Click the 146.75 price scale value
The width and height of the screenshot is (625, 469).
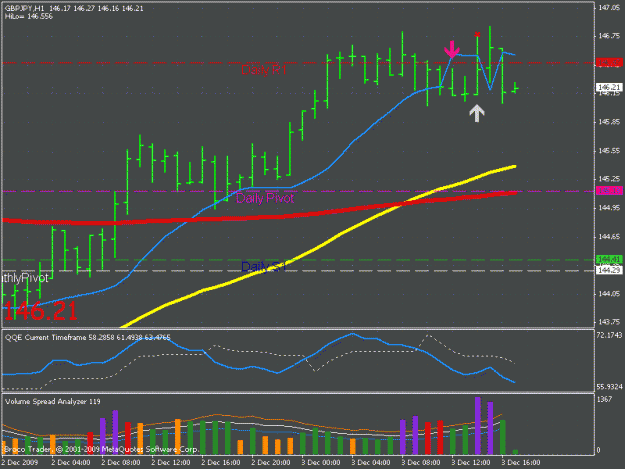coord(609,36)
